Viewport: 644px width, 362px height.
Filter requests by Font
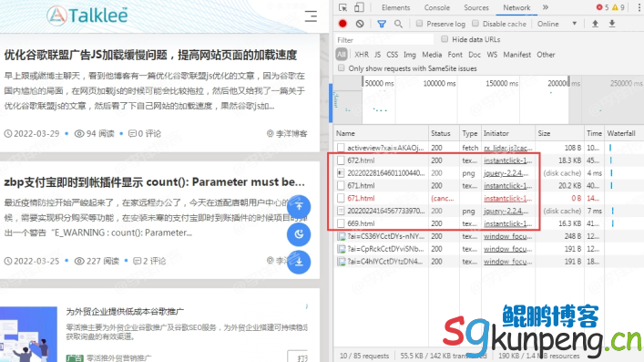pos(455,55)
